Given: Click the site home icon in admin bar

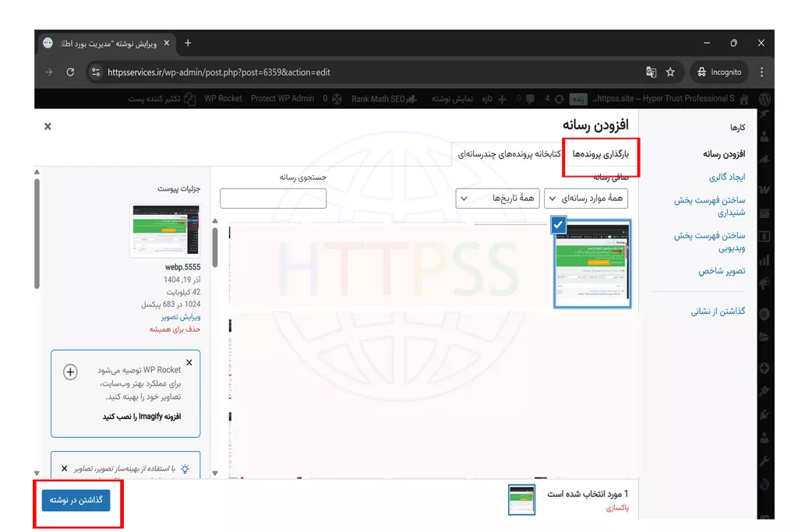Looking at the screenshot, I should 743,99.
